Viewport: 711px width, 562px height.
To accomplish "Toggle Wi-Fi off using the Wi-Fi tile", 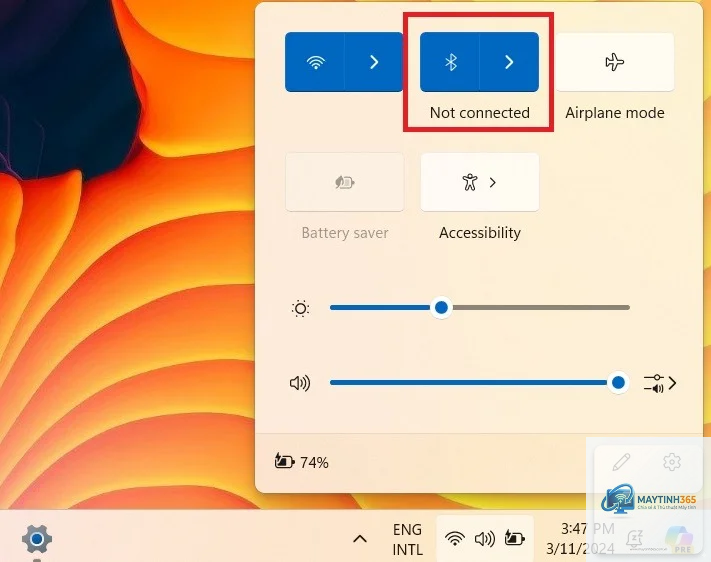I will (315, 62).
